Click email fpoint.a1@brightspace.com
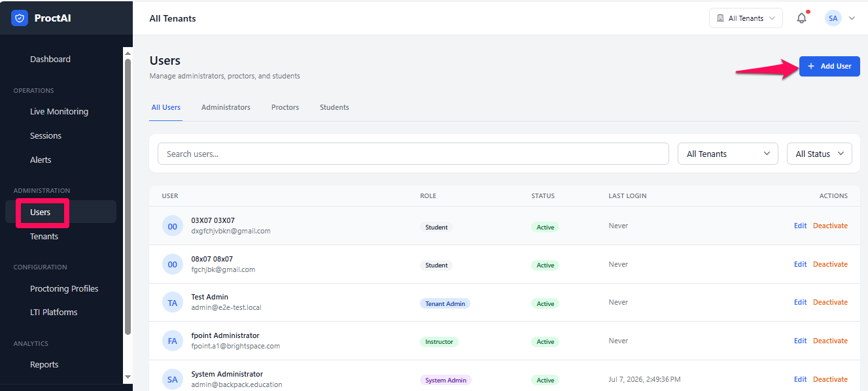Screen dimensions: 868x391 tap(235, 346)
